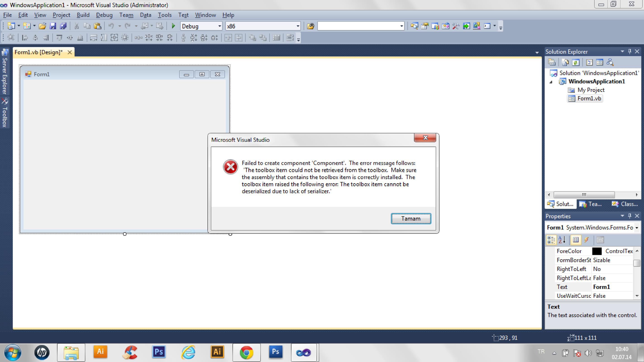This screenshot has height=362, width=644.
Task: Click the Align Tops layout icon
Action: [59, 38]
